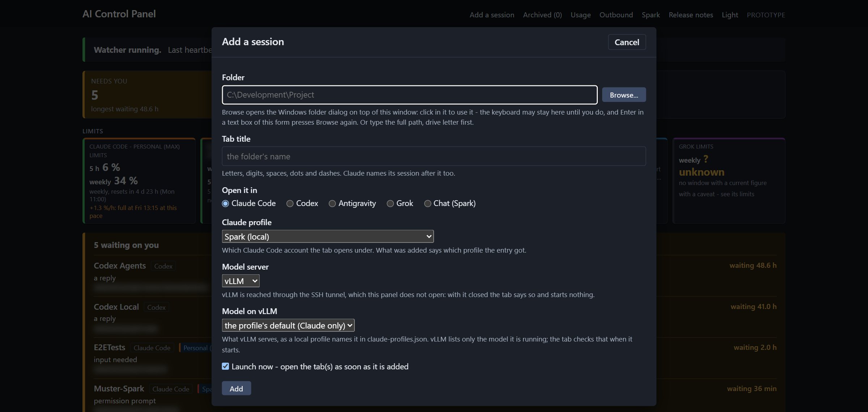Viewport: 868px width, 412px height.
Task: Click the Cancel button in the dialog
Action: click(x=627, y=42)
